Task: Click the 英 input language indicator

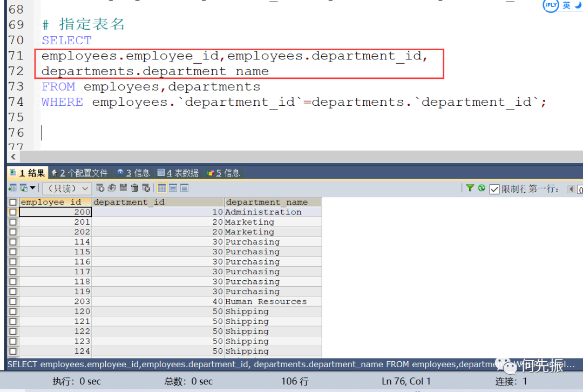Action: [566, 5]
